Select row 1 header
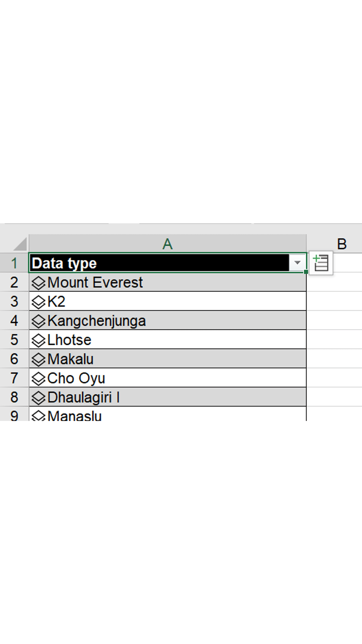This screenshot has height=644, width=362. 14,263
